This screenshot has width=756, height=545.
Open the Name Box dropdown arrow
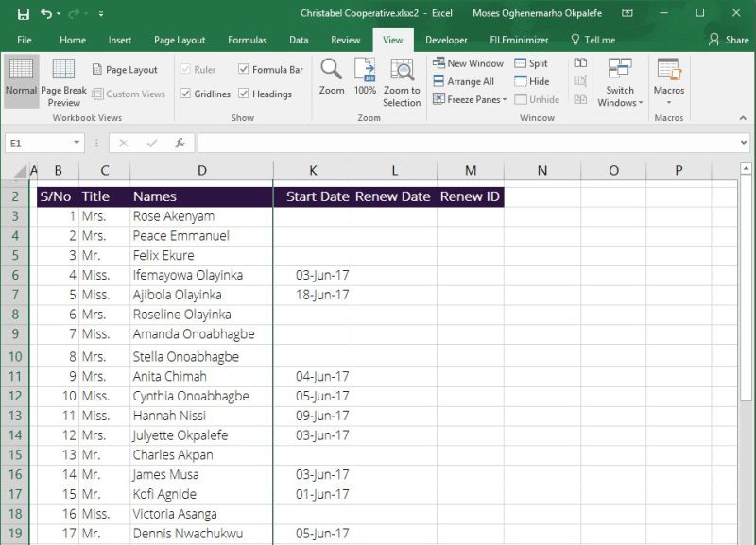coord(74,143)
